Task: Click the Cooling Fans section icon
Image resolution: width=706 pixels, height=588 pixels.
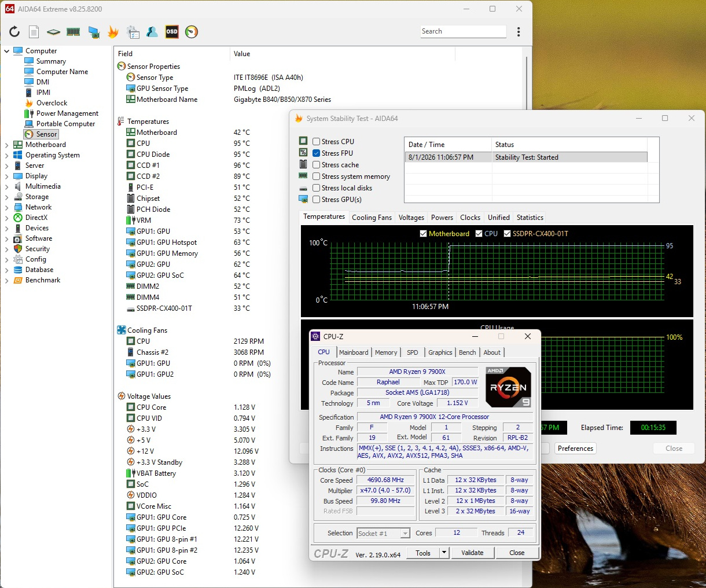Action: point(122,330)
